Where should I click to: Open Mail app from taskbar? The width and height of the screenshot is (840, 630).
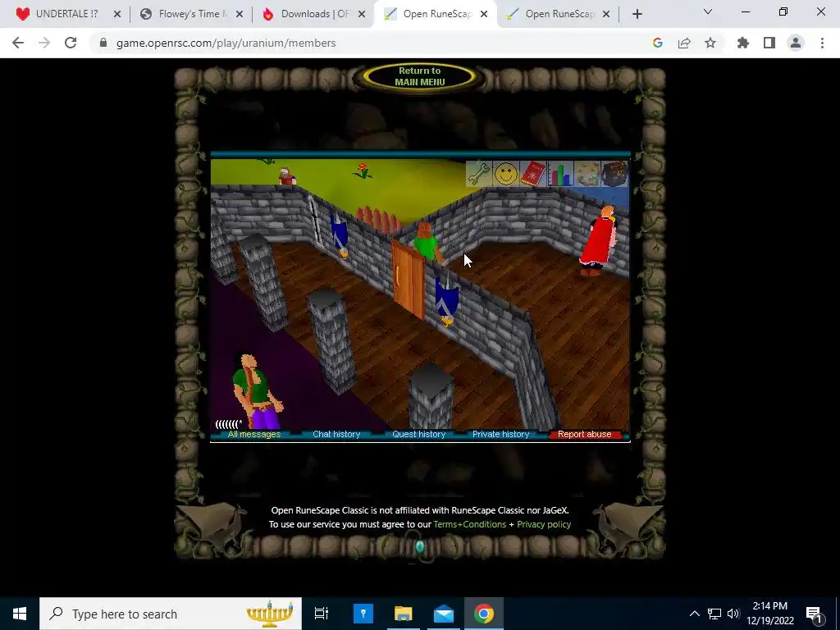(444, 614)
